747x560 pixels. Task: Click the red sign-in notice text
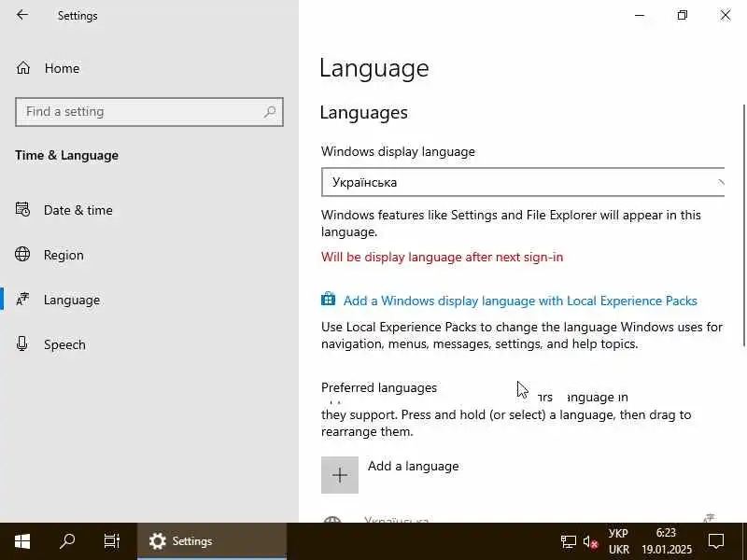(442, 258)
